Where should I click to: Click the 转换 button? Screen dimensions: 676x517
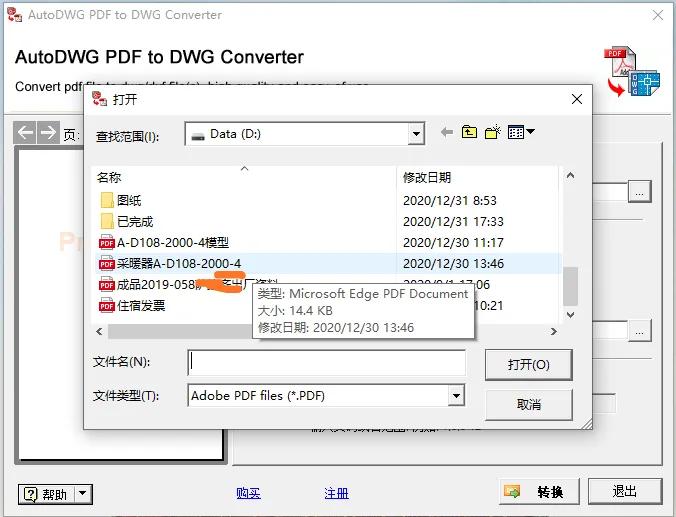tap(539, 491)
